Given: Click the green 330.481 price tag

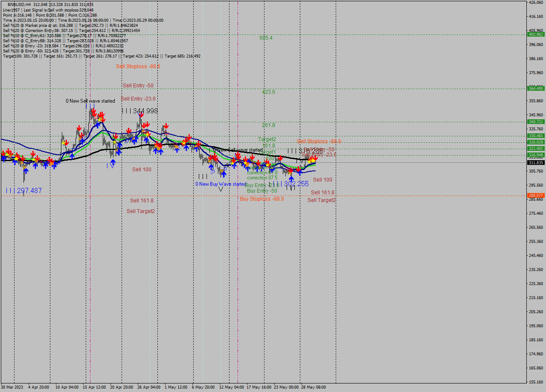Looking at the screenshot, I should coord(535,136).
